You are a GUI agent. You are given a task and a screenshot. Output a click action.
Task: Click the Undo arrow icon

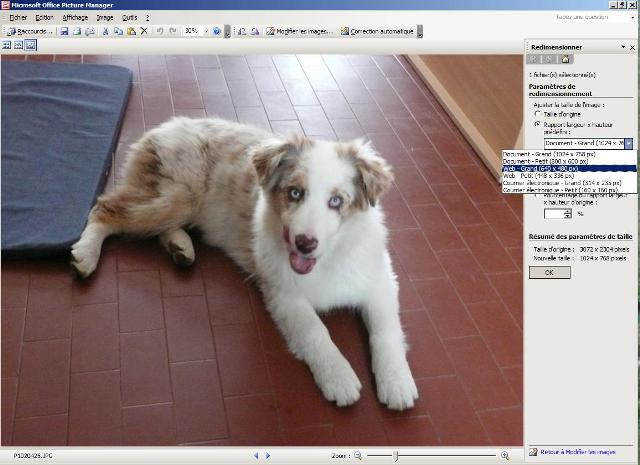coord(160,32)
